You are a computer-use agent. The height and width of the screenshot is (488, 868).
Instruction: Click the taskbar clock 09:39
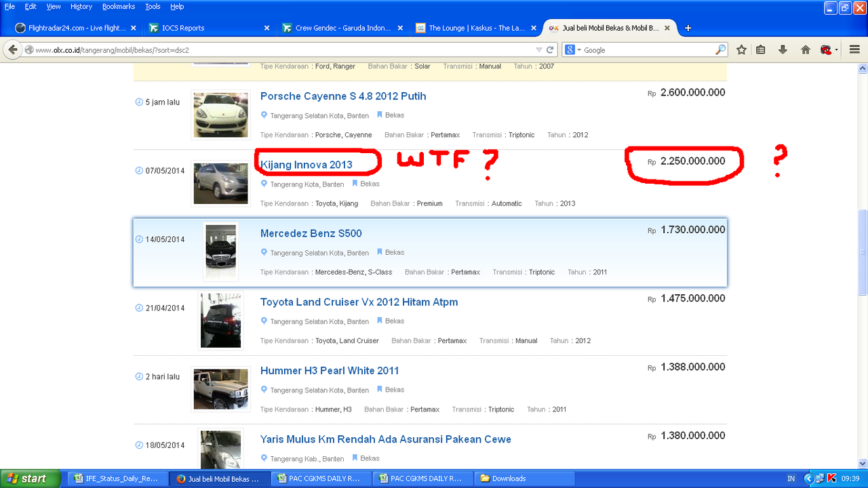pos(850,479)
